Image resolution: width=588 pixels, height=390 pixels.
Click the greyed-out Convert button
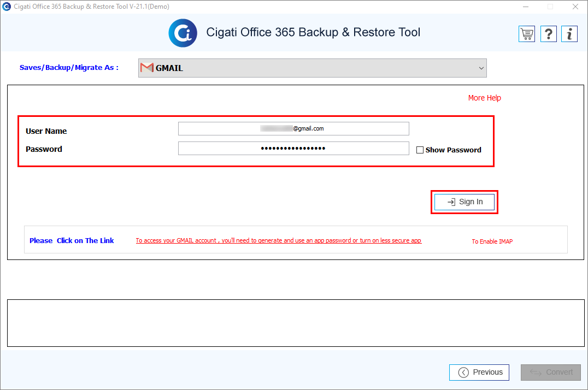coord(550,373)
